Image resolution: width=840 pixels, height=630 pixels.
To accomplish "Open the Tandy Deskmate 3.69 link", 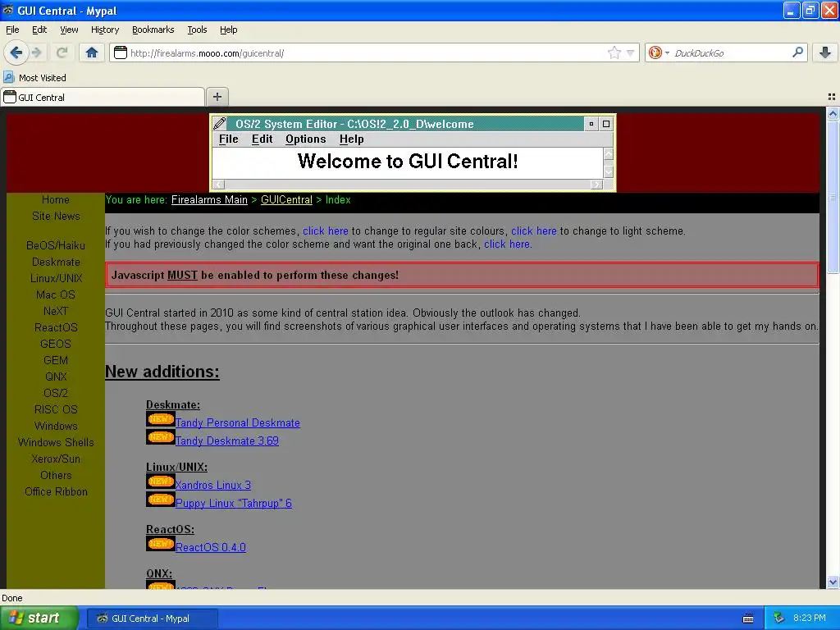I will click(x=227, y=441).
